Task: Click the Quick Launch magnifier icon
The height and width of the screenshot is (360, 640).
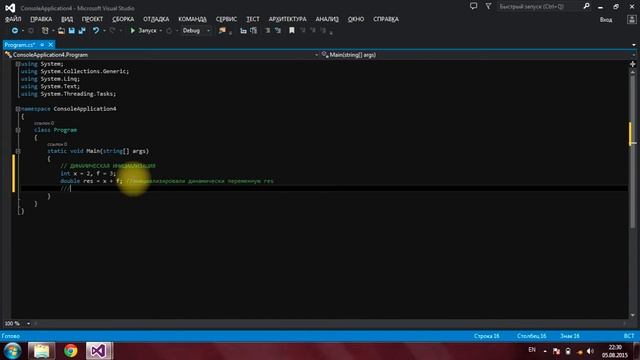Action: (587, 6)
